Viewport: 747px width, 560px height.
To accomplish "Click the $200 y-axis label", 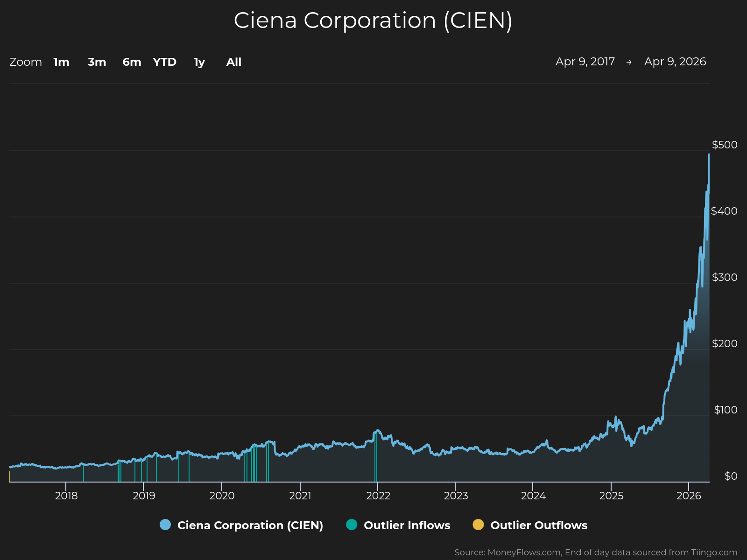I will coord(725,343).
